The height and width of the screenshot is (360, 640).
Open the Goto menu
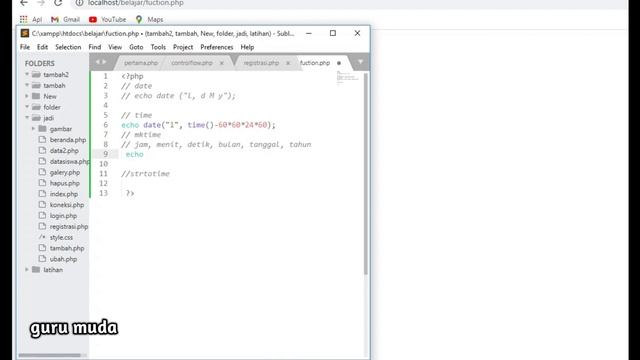click(136, 47)
